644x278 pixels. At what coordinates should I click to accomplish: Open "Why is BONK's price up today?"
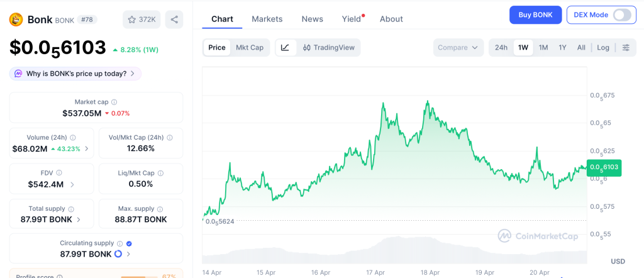[x=75, y=74]
